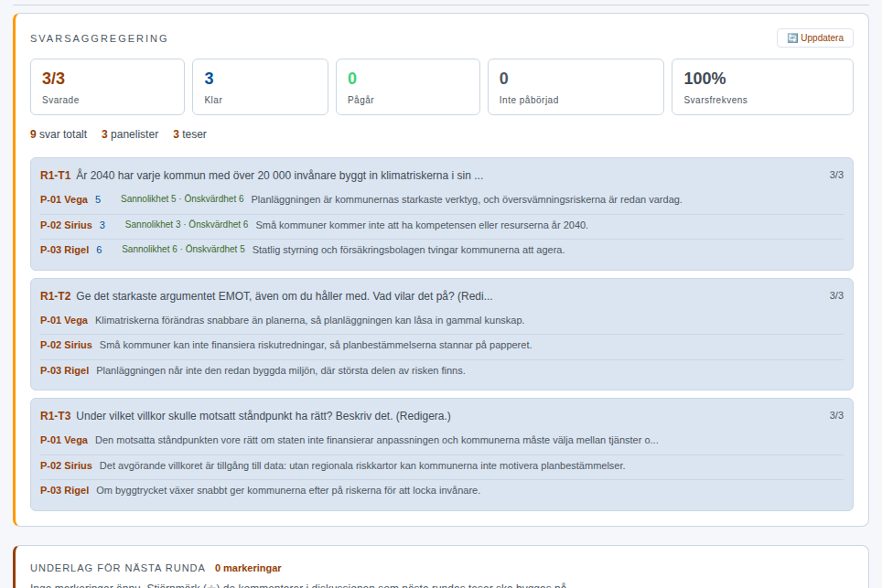Select P-03 Rigel in thesis R1-T3
This screenshot has width=882, height=588.
tap(64, 490)
